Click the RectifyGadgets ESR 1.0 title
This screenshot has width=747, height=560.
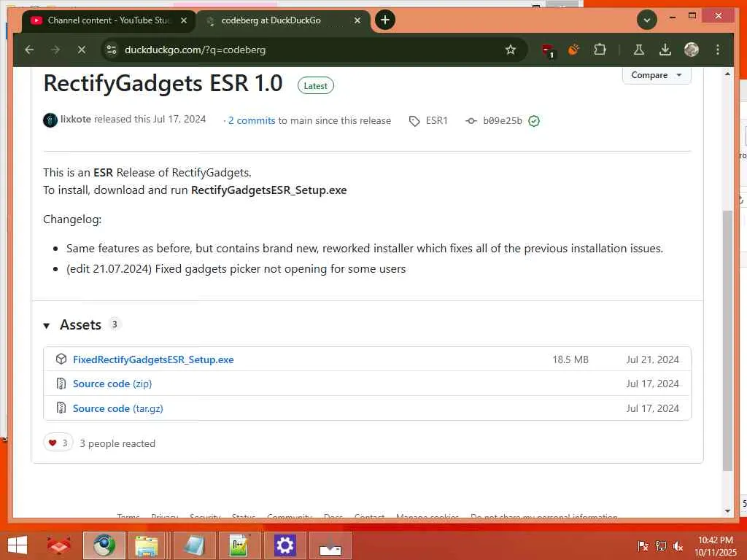pyautogui.click(x=163, y=83)
